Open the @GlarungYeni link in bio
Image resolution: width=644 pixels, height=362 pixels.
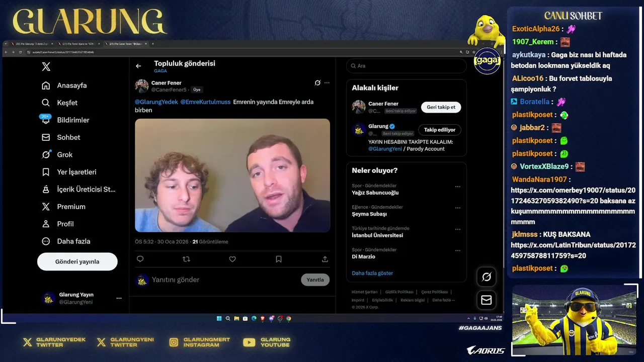[x=384, y=149]
